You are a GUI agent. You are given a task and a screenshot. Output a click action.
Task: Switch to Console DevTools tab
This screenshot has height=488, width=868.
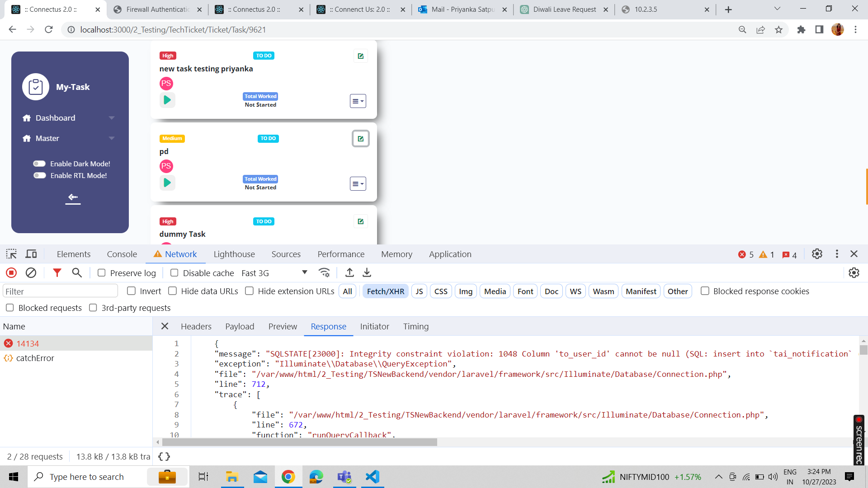pos(122,254)
